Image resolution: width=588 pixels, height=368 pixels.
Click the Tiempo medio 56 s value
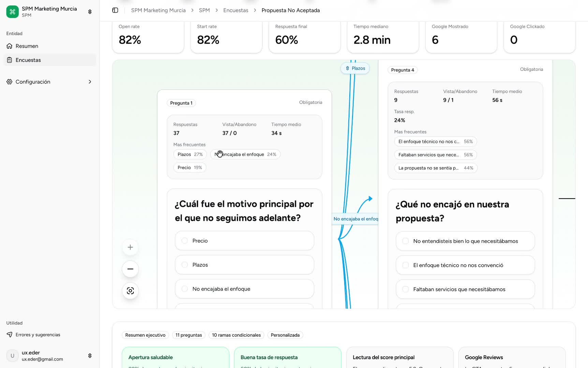click(497, 100)
